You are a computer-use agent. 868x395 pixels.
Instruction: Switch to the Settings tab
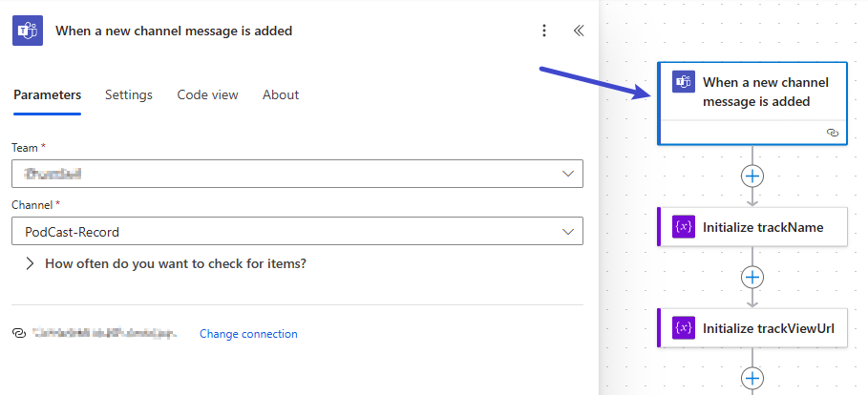pos(129,95)
